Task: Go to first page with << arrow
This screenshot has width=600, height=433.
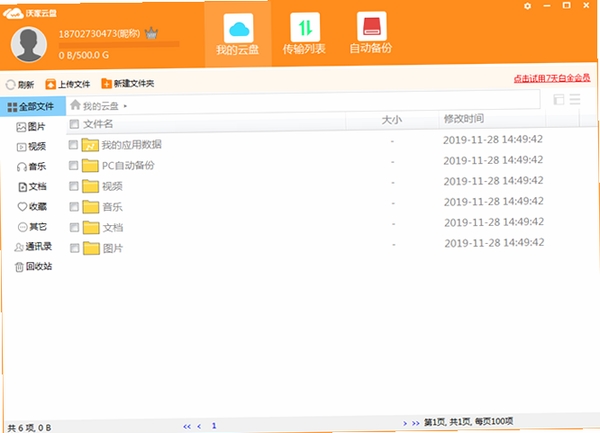Action: pyautogui.click(x=187, y=426)
